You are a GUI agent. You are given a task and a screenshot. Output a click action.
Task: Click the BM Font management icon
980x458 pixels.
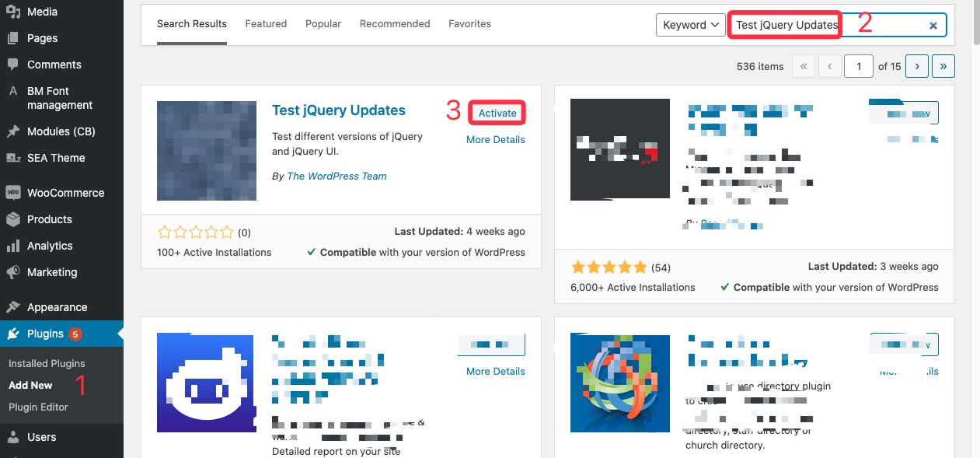coord(13,91)
